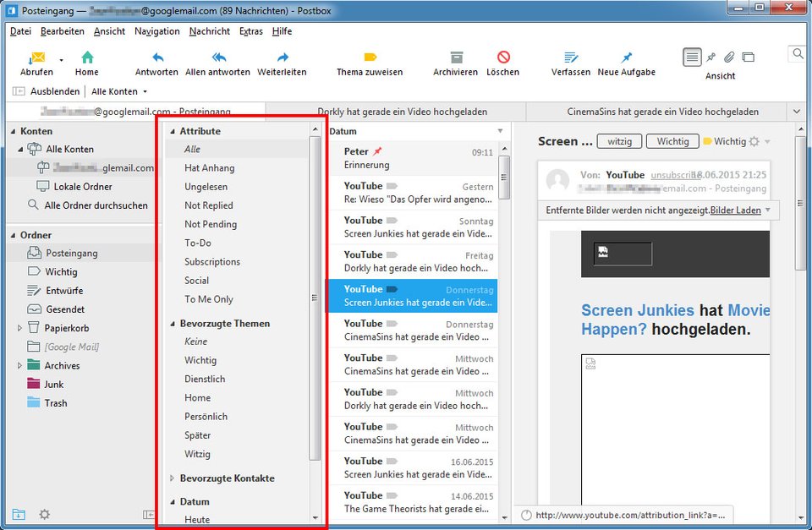Collapse the Ordner section
The width and height of the screenshot is (812, 530).
coord(13,235)
